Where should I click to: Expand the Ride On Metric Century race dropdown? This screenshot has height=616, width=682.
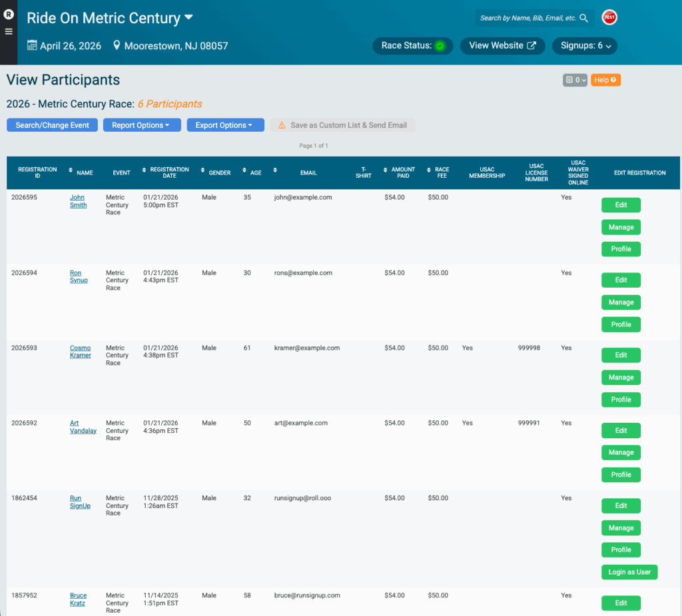click(188, 18)
